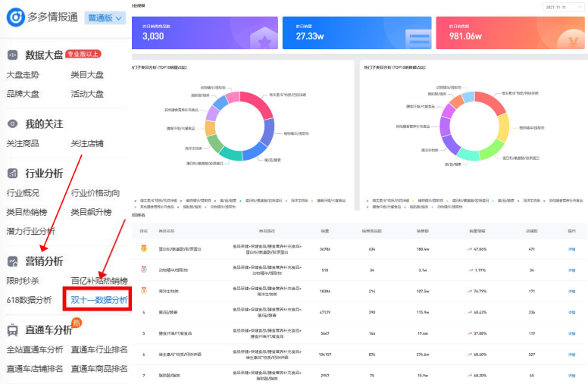Click the house-star icon on the purple card
The image size is (588, 384).
(264, 39)
